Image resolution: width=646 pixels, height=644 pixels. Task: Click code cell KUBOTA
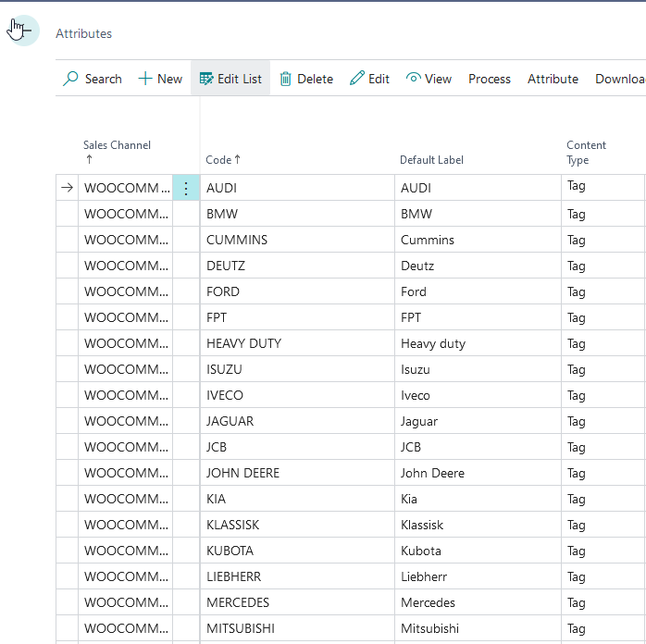(x=297, y=551)
